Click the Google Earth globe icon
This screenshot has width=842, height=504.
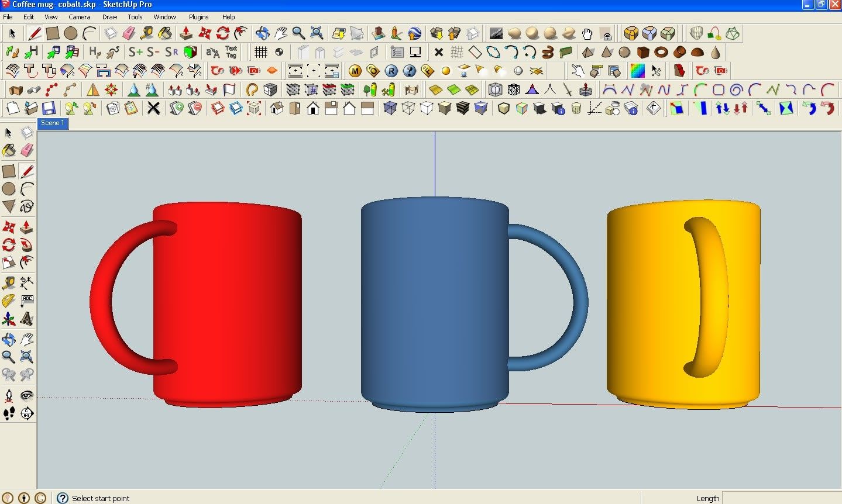tap(415, 33)
